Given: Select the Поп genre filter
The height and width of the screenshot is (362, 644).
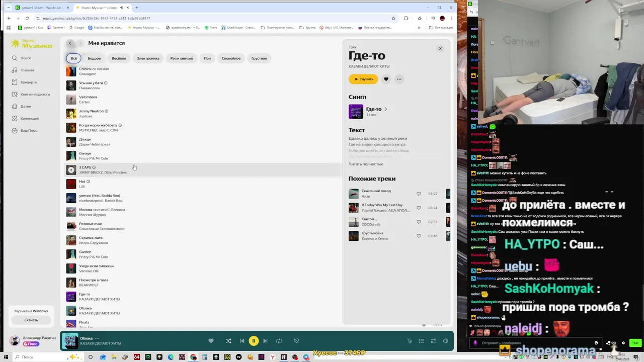Looking at the screenshot, I should [x=207, y=58].
